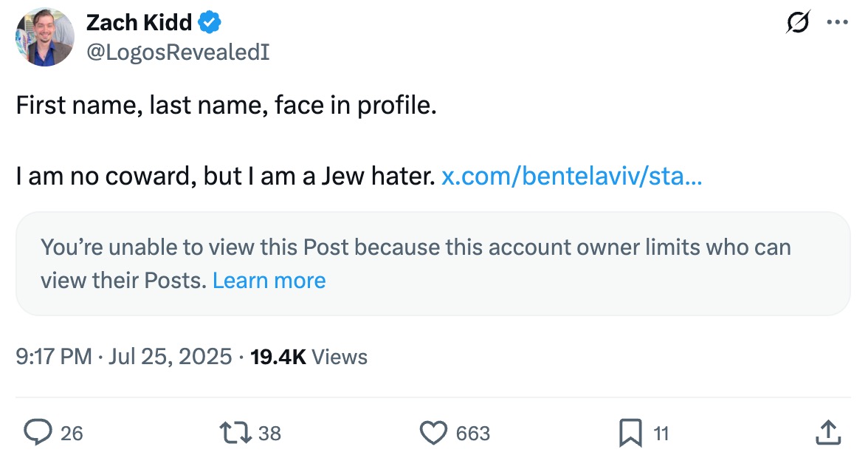
Task: Click the share upload arrow icon
Action: [x=828, y=433]
